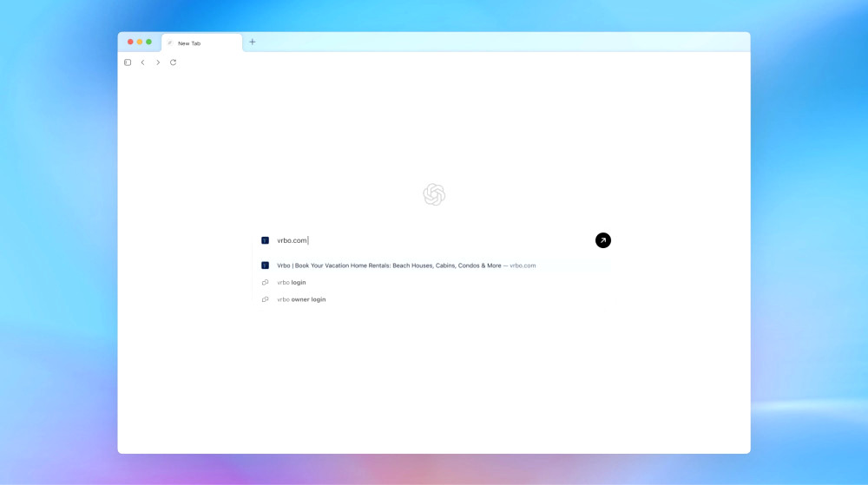Click the Vrbo favicon in first suggestion

tap(265, 265)
